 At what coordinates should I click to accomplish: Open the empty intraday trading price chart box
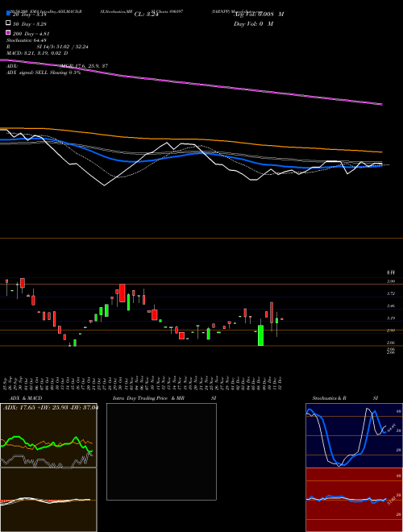coord(161,451)
